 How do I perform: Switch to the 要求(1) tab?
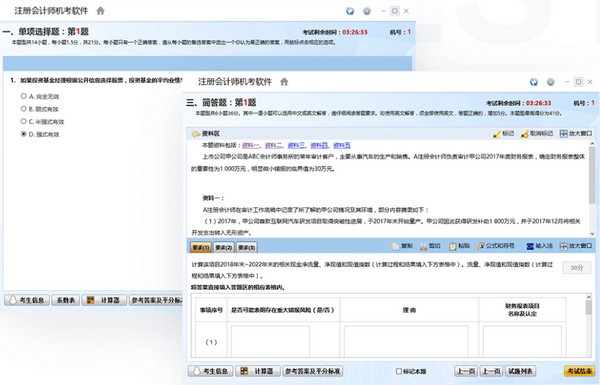pos(201,248)
